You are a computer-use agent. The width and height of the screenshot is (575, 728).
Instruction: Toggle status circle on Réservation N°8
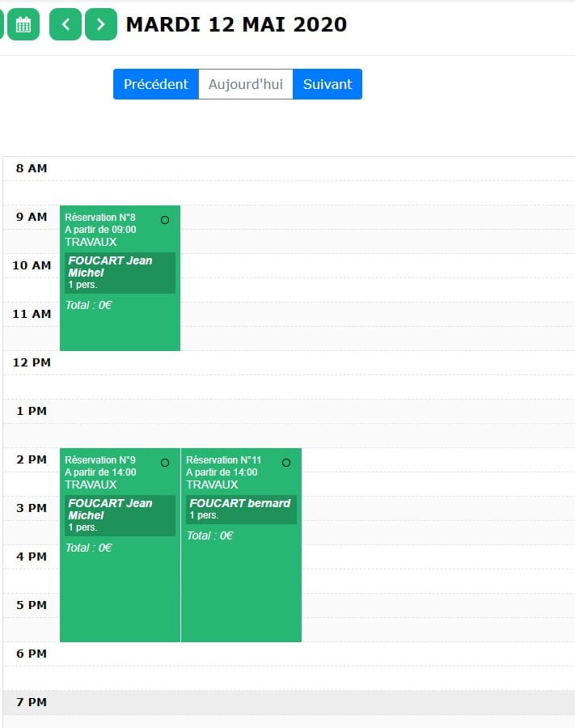(x=165, y=220)
